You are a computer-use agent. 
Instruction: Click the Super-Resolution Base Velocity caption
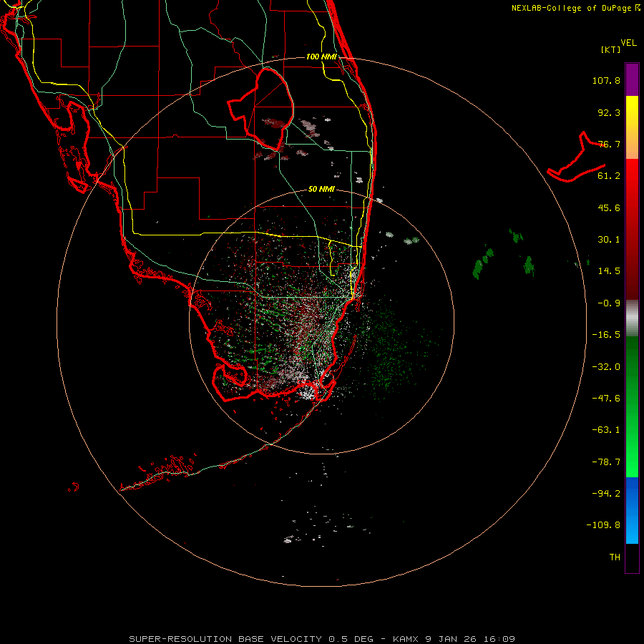[x=321, y=639]
